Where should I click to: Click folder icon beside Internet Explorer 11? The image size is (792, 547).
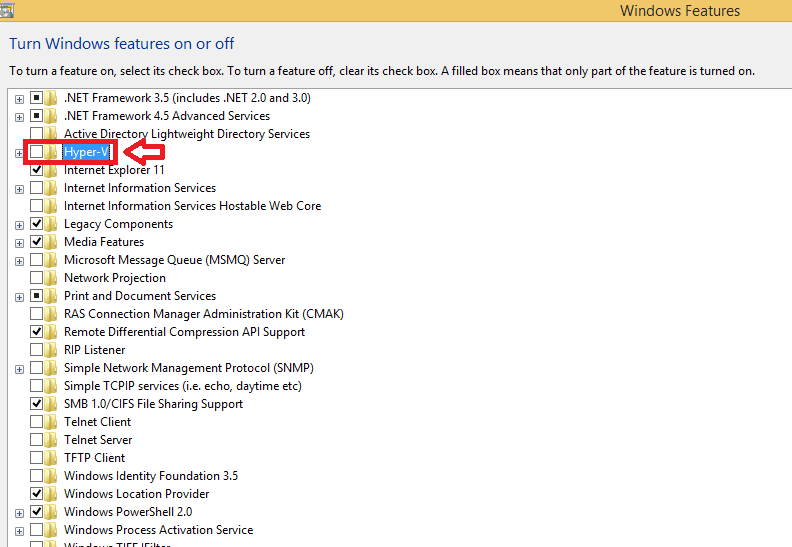pos(51,170)
